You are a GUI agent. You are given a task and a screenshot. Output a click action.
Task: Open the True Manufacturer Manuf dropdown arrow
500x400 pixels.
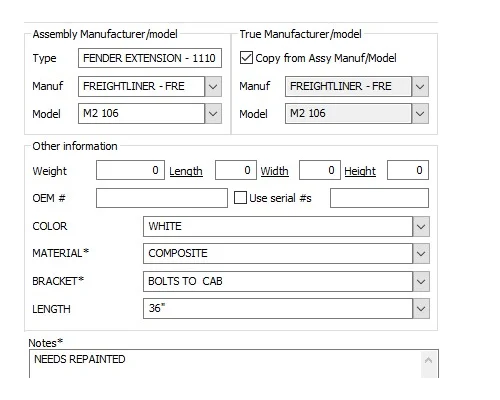click(x=420, y=86)
